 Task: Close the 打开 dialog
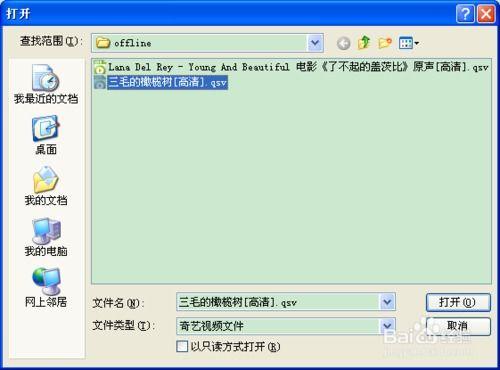click(486, 14)
